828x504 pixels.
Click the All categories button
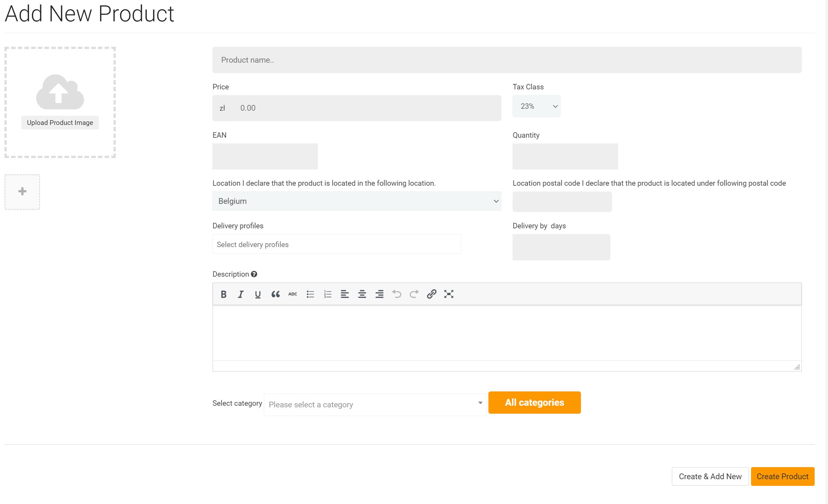point(534,403)
